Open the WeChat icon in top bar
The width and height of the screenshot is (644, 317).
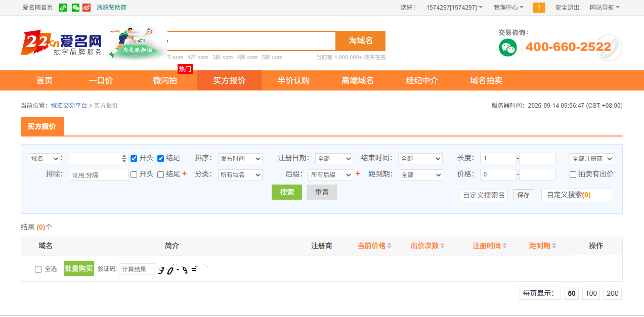76,8
